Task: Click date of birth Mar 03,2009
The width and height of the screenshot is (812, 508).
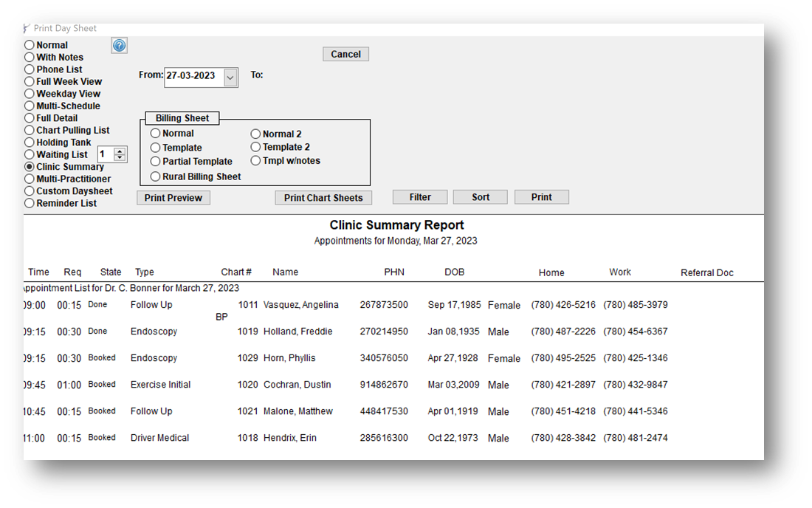Action: click(454, 385)
